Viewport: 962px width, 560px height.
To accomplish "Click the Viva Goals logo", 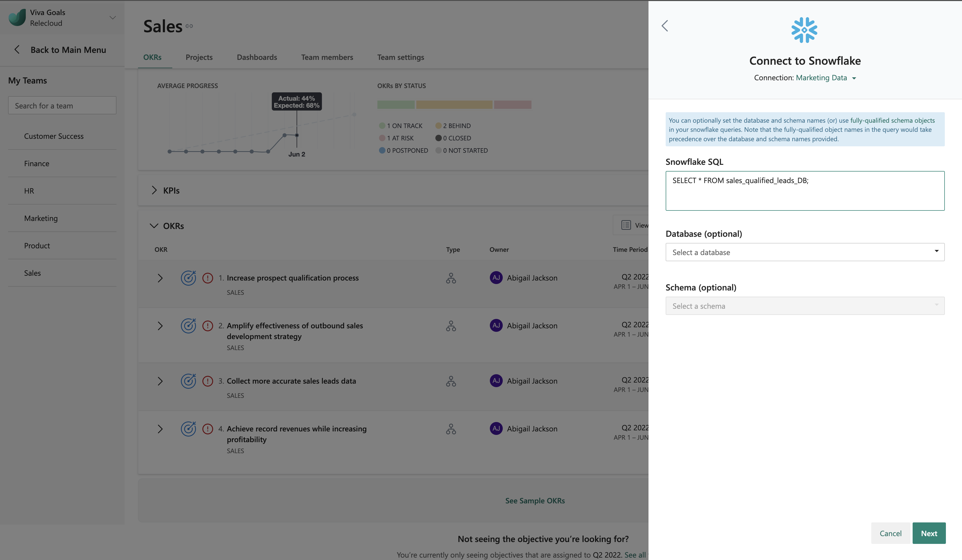I will [17, 17].
